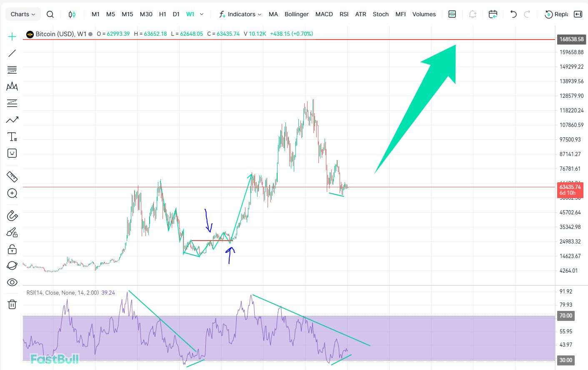Image resolution: width=588 pixels, height=370 pixels.
Task: Click the Bitcoin (USD), W1 symbol title
Action: [x=61, y=34]
